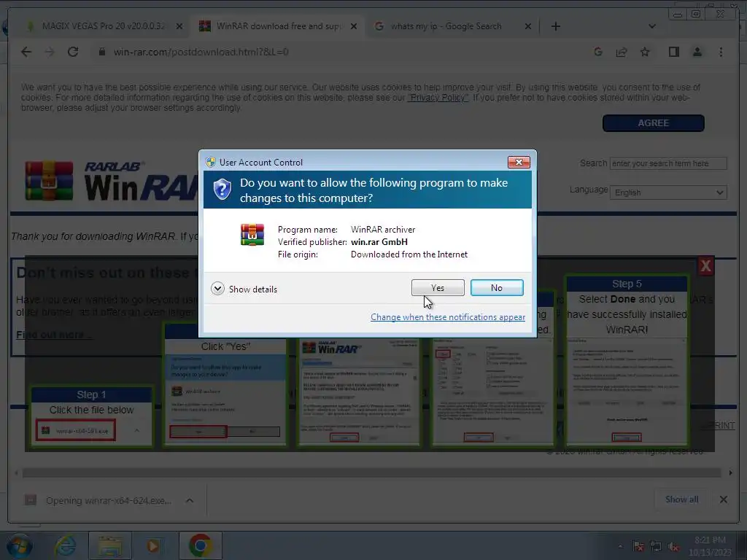Reload the current page
Viewport: 747px width, 560px height.
(73, 52)
